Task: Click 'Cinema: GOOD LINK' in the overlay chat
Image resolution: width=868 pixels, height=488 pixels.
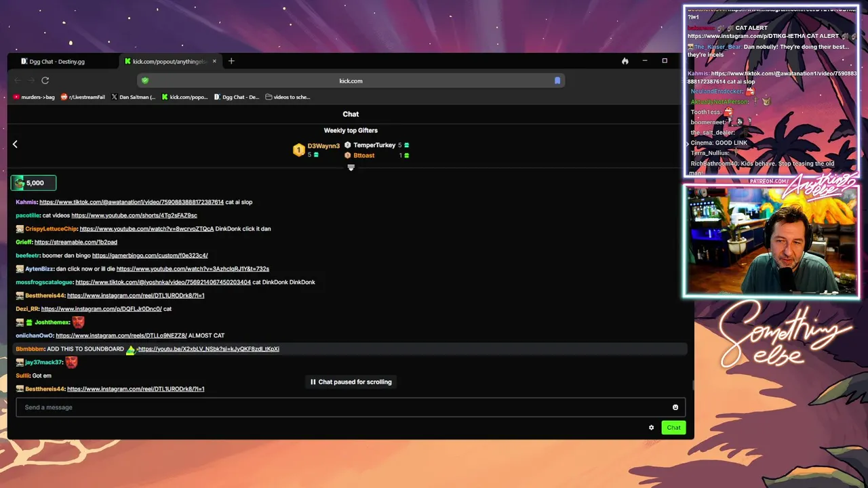Action: pyautogui.click(x=719, y=143)
